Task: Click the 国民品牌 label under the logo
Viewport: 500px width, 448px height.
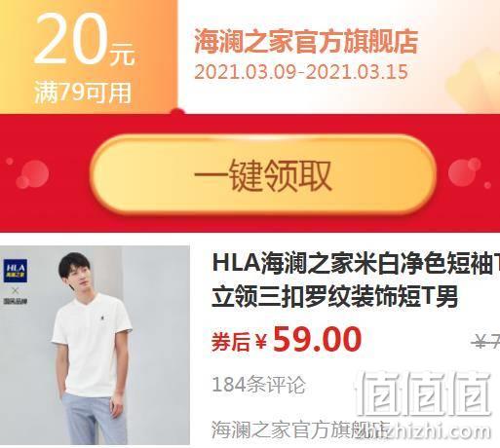Action: coord(16,301)
